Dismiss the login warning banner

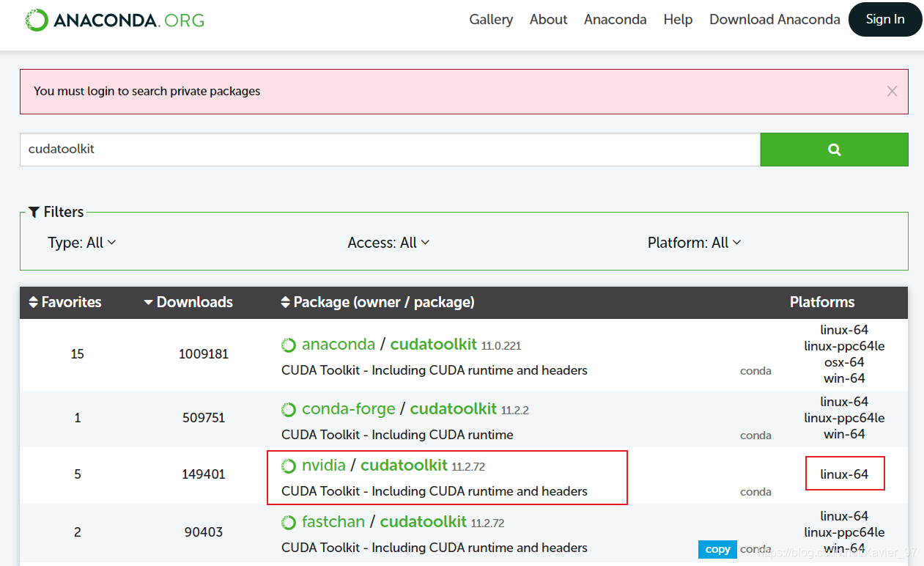click(892, 92)
